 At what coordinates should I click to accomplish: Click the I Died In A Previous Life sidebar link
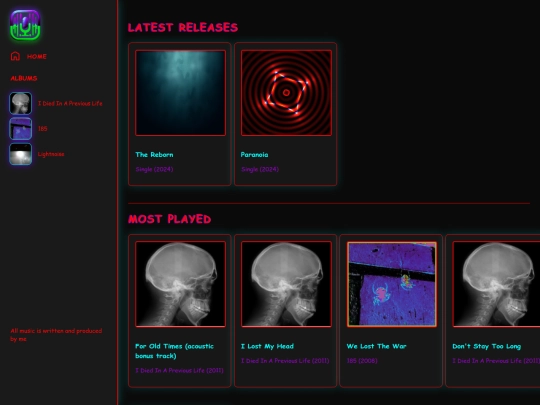click(x=70, y=103)
